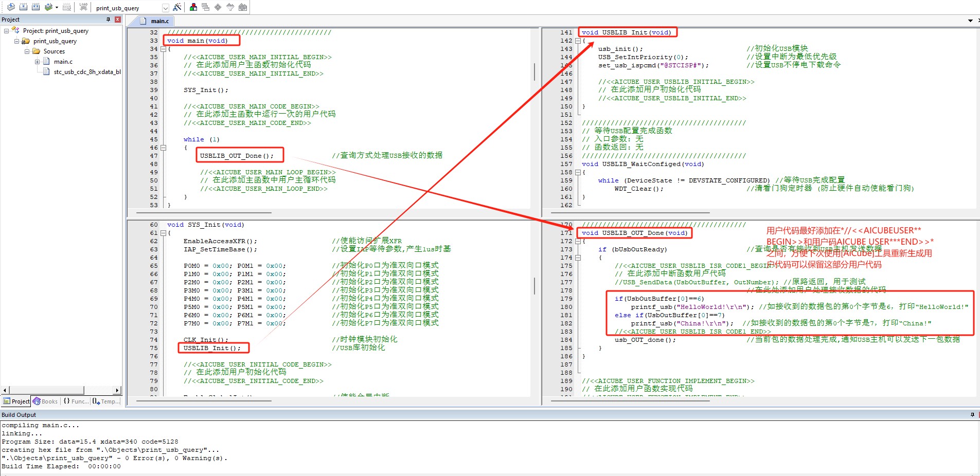Expand the main.c node in project tree
Screen dimensions: 980x476
(x=37, y=62)
